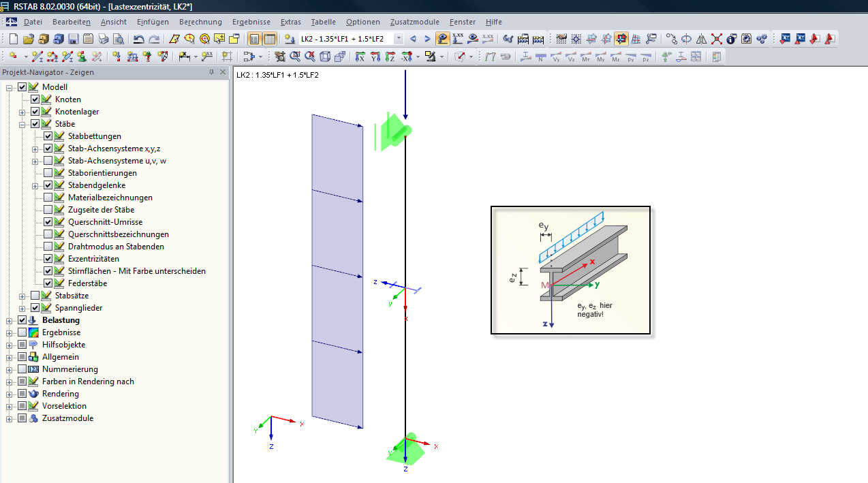Select the Nummerierung tree item label

pyautogui.click(x=70, y=369)
